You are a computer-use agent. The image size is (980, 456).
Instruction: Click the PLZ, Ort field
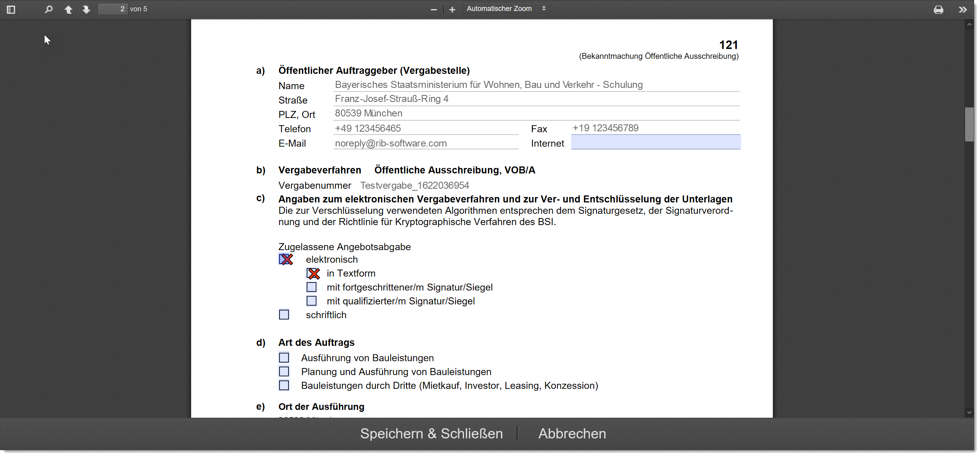point(536,113)
